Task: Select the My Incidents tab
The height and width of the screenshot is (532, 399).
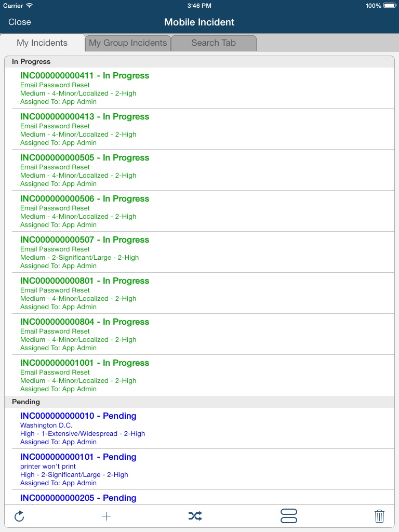Action: (x=42, y=43)
